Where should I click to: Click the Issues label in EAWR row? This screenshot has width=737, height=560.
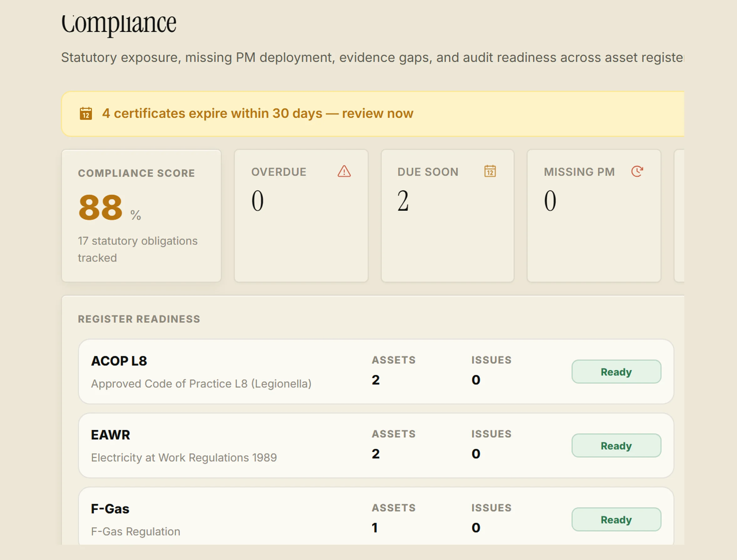point(491,434)
